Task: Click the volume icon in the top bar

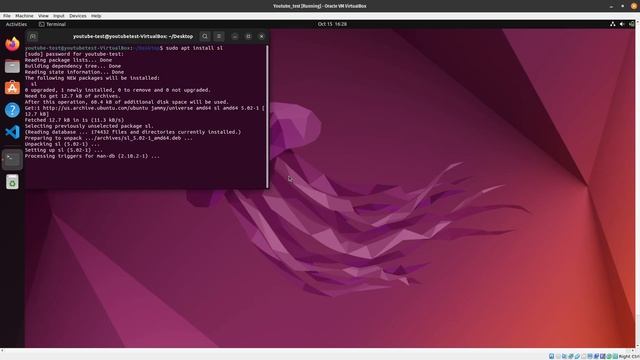Action: [622, 24]
